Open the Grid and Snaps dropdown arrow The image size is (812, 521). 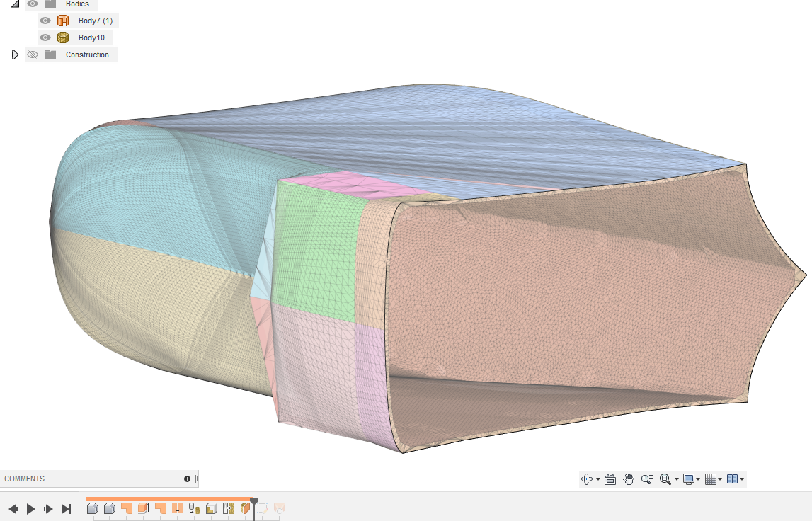coord(721,479)
